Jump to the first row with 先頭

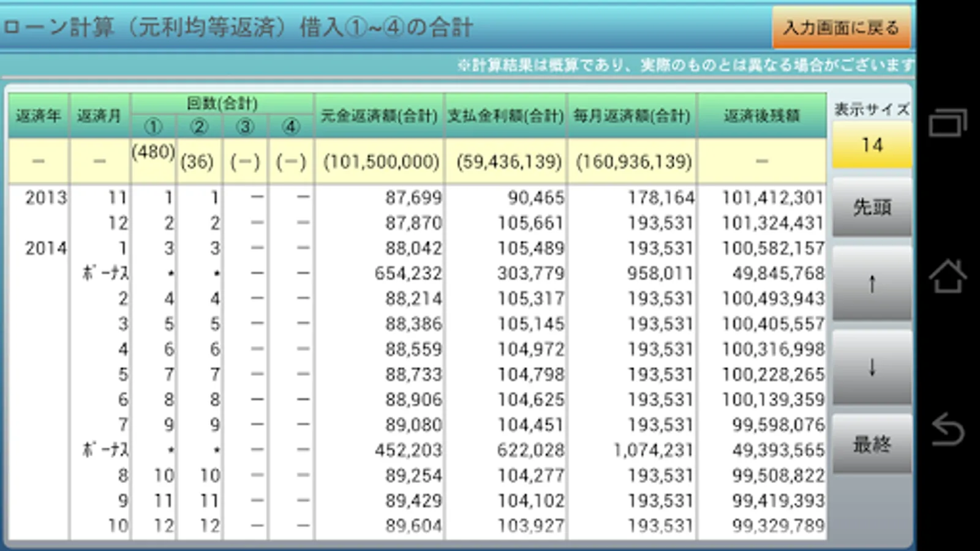coord(872,208)
